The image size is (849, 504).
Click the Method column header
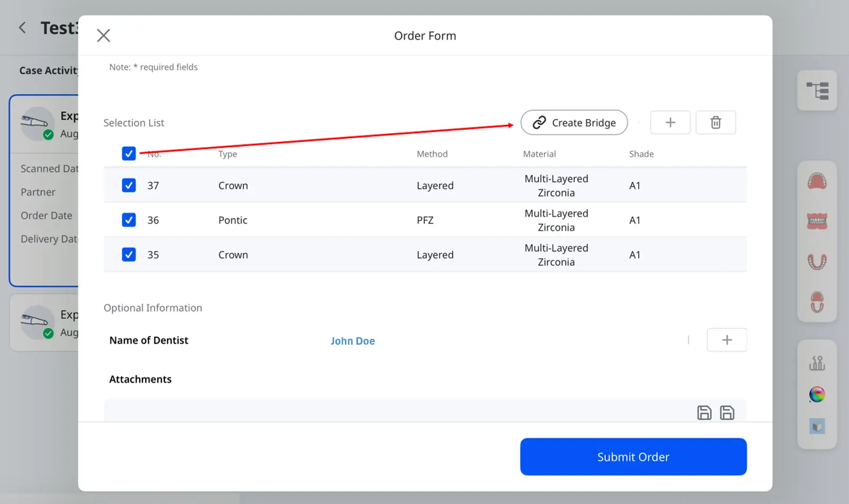[x=432, y=154]
